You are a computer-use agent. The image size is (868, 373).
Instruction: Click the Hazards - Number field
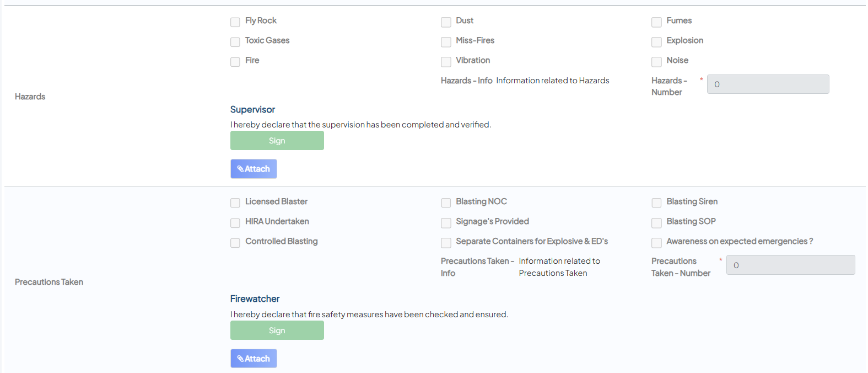tap(768, 84)
